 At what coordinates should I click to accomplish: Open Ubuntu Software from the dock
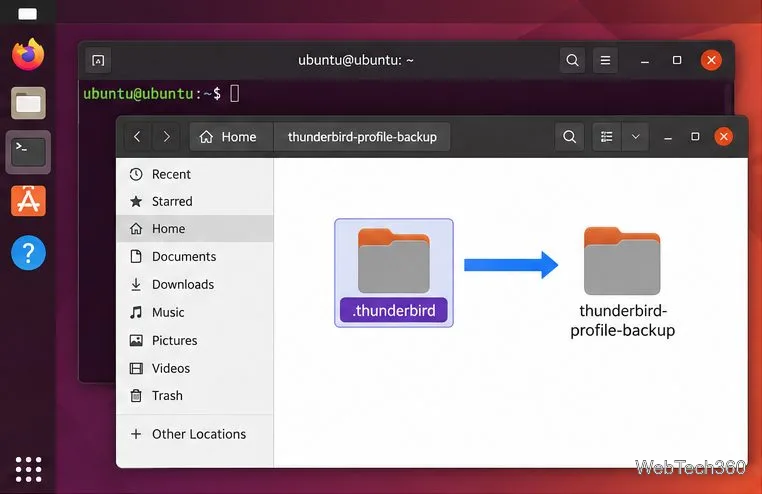pyautogui.click(x=28, y=201)
